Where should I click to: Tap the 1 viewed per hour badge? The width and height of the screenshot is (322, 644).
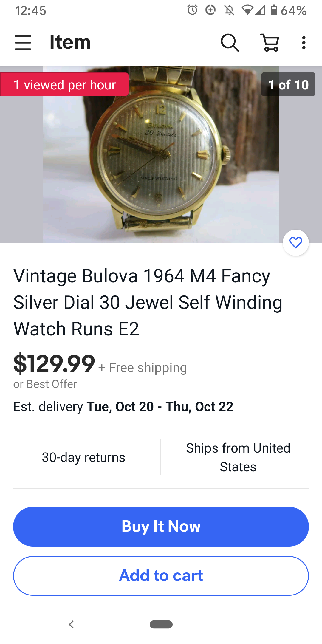tap(64, 84)
